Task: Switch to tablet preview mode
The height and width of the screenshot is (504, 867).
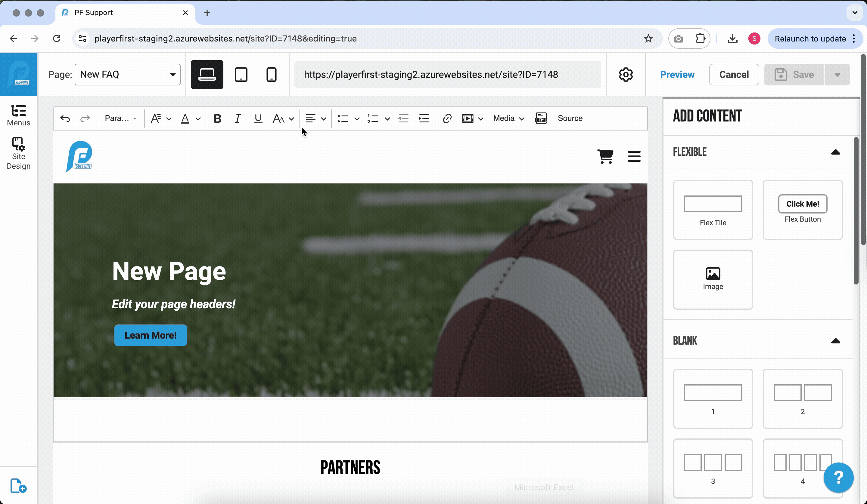Action: click(241, 75)
